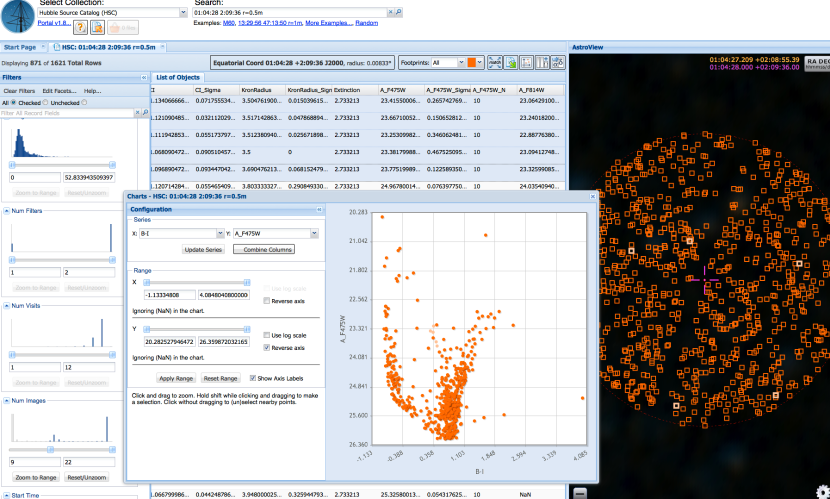Open the X series column dropdown

tap(218, 233)
